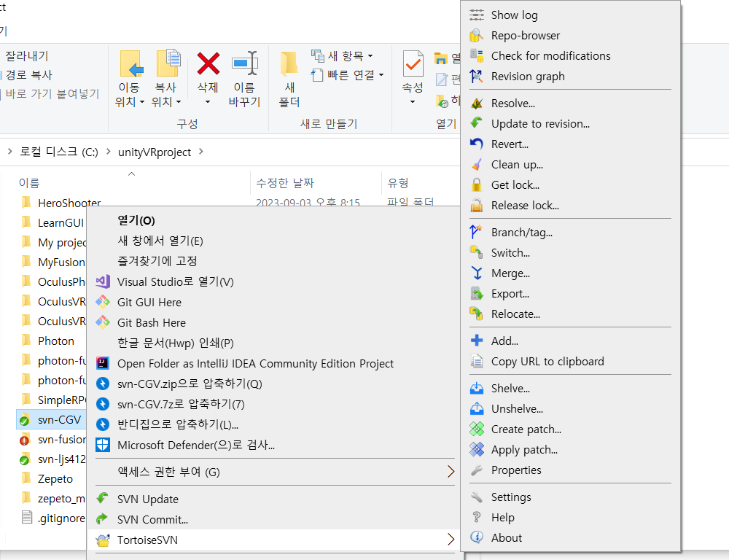
Task: Click the Update to revision arrow icon
Action: click(x=477, y=124)
